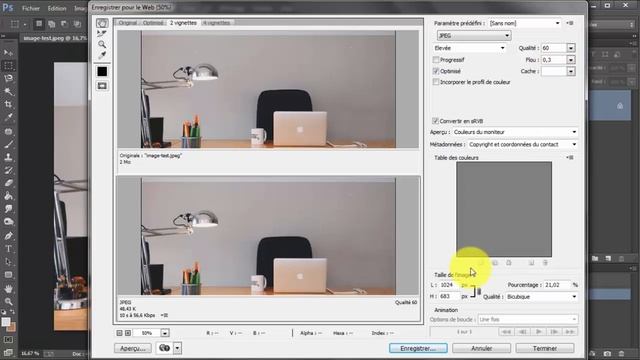The image size is (640, 360).
Task: Open the Flou value dropdown arrow
Action: pyautogui.click(x=571, y=60)
